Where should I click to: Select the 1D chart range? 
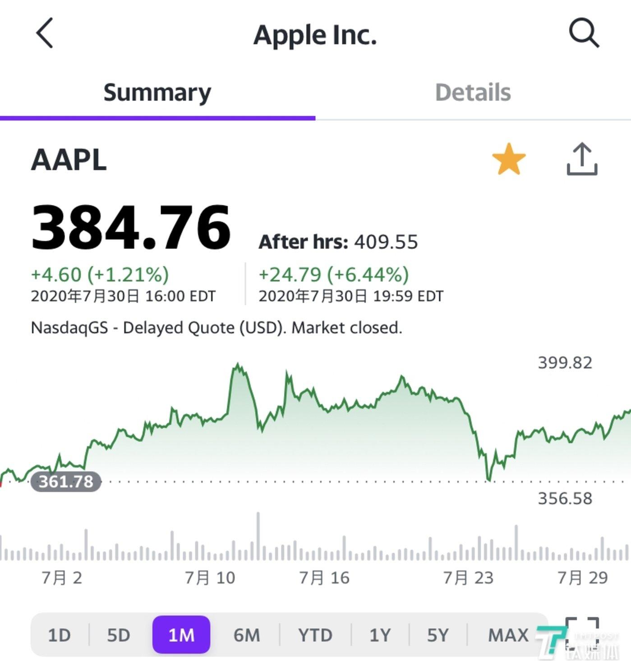pyautogui.click(x=59, y=635)
